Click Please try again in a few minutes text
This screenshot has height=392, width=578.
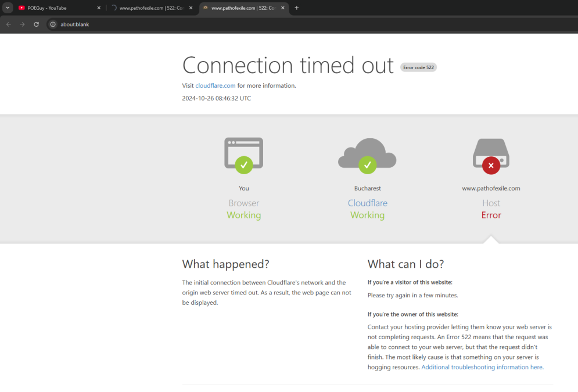coord(412,296)
